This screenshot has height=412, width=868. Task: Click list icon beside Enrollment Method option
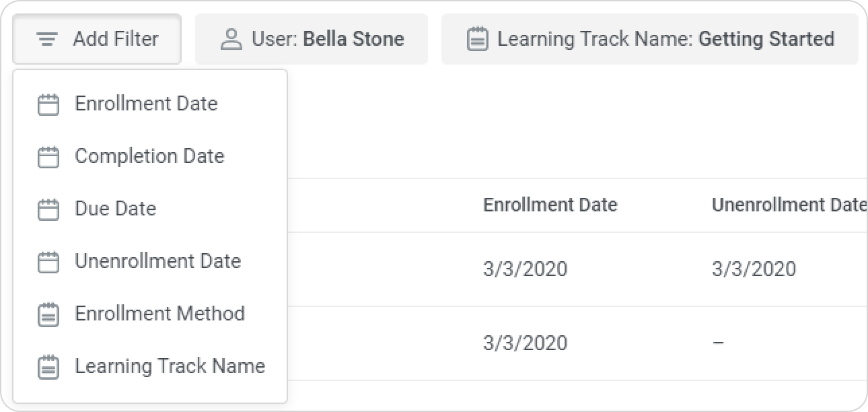[48, 314]
